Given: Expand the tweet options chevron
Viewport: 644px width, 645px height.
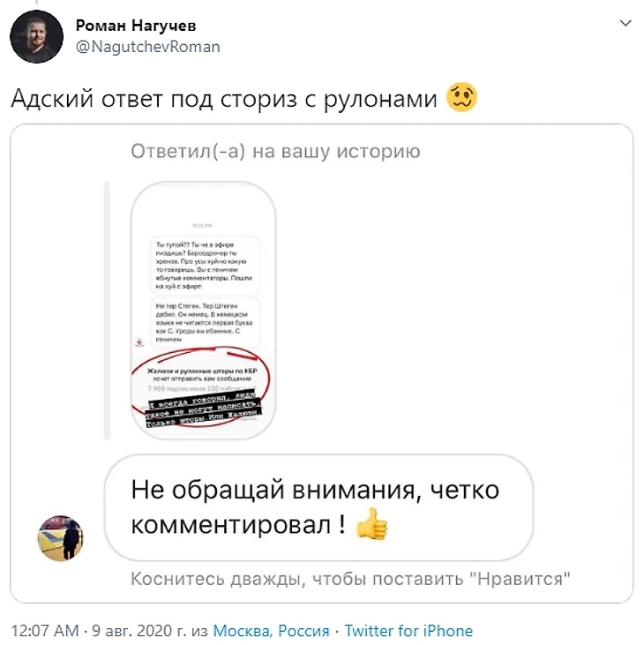Looking at the screenshot, I should point(625,24).
